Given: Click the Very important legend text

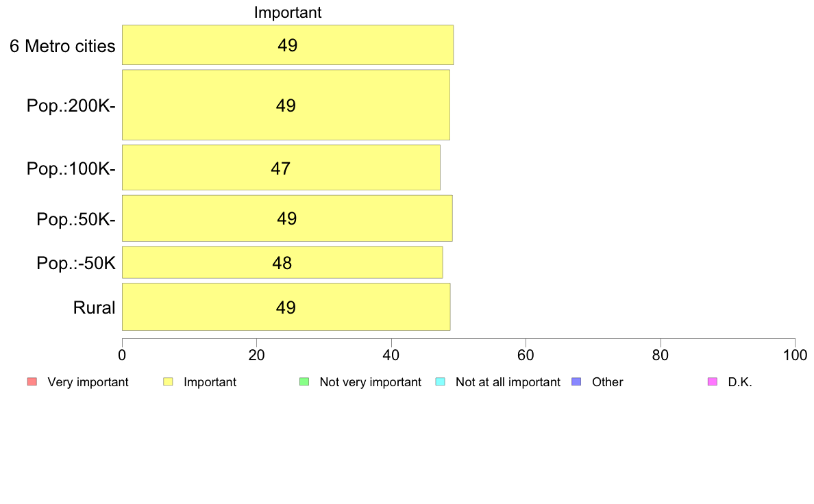Looking at the screenshot, I should [x=88, y=382].
